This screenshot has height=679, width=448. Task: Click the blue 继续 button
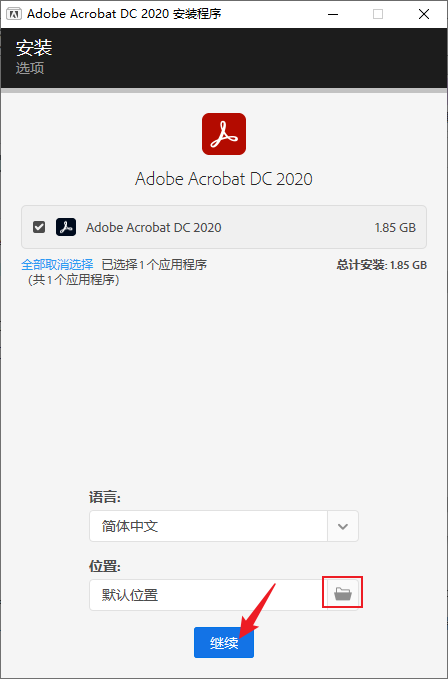point(224,643)
